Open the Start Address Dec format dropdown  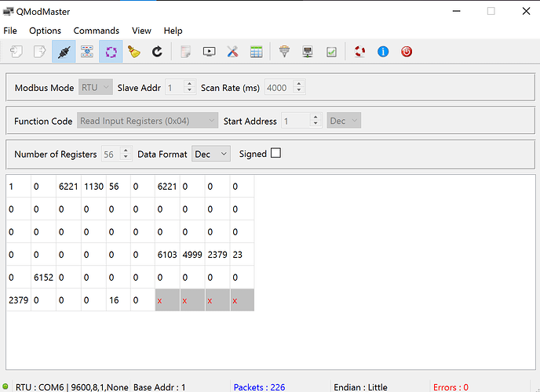(344, 121)
